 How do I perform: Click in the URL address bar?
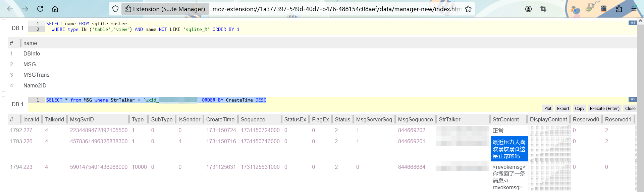(335, 9)
